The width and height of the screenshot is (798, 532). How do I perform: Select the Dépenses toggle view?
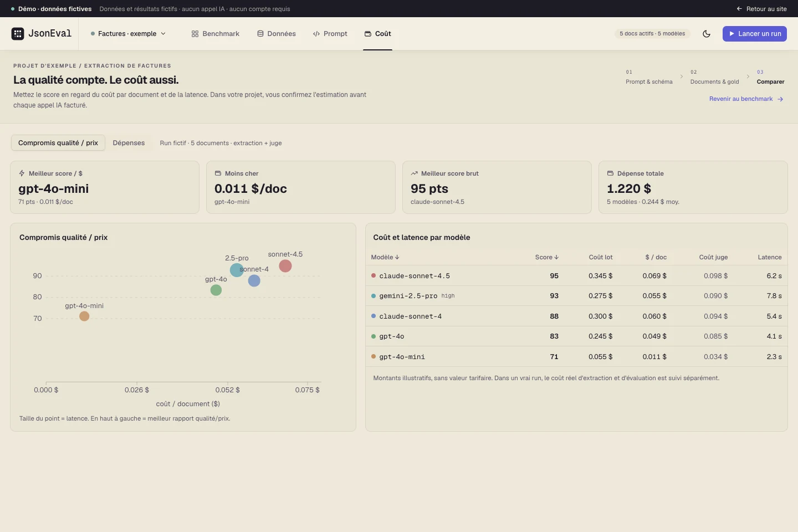pyautogui.click(x=129, y=143)
